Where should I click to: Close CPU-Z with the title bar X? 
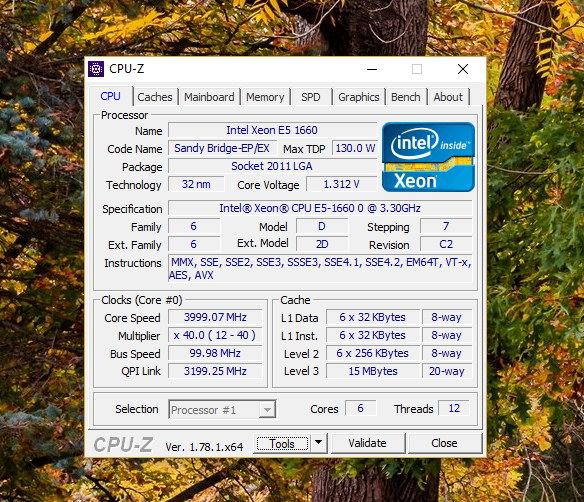point(463,69)
